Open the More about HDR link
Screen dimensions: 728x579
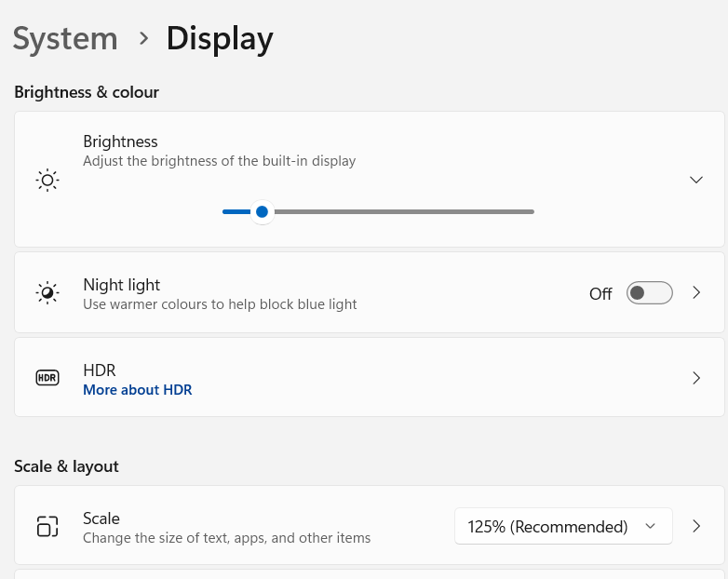tap(137, 390)
